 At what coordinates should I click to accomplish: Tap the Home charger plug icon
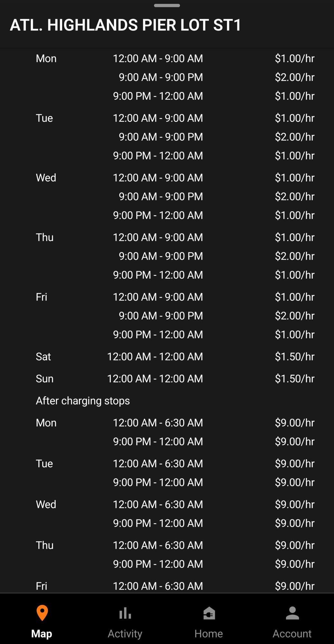pos(209,613)
